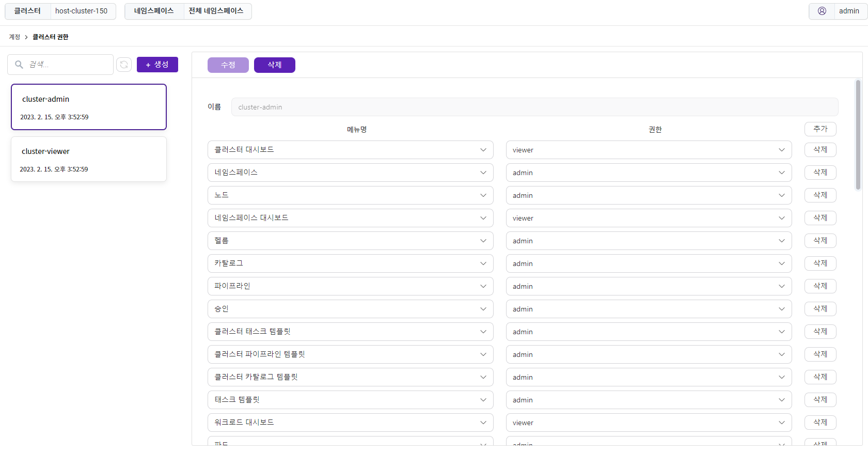868x452 pixels.
Task: Open the admin account menu
Action: pos(838,11)
